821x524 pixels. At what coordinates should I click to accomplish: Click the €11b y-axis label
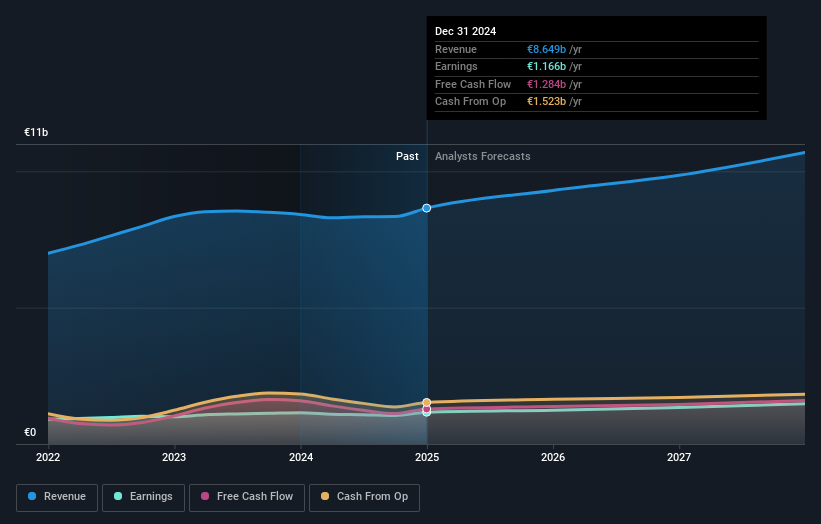[x=36, y=132]
